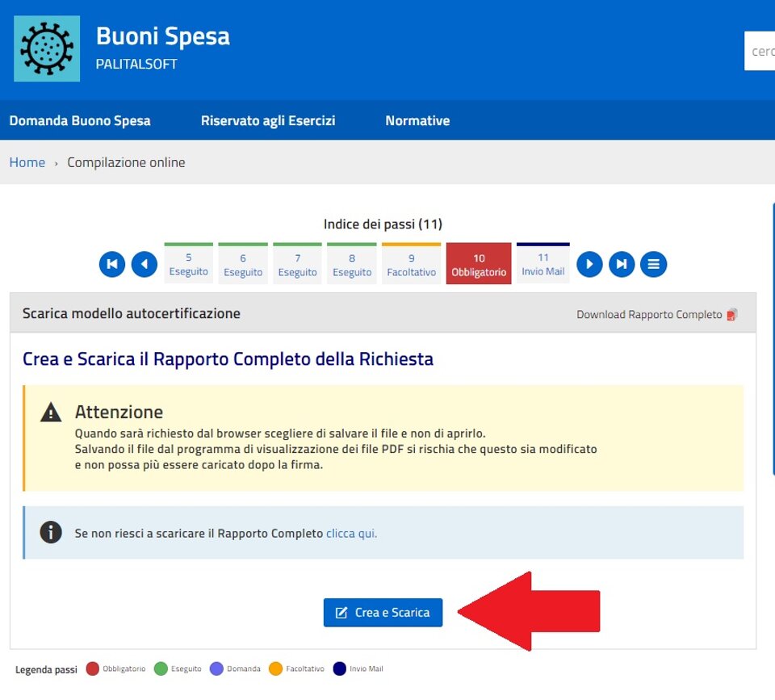Image resolution: width=775 pixels, height=700 pixels.
Task: Follow the 'clicca qui' link
Action: (351, 534)
